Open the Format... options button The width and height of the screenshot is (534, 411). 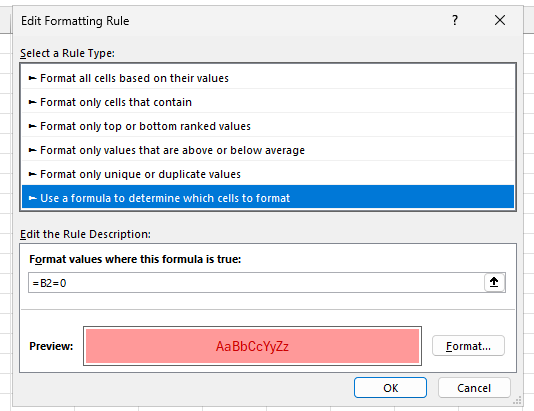468,346
